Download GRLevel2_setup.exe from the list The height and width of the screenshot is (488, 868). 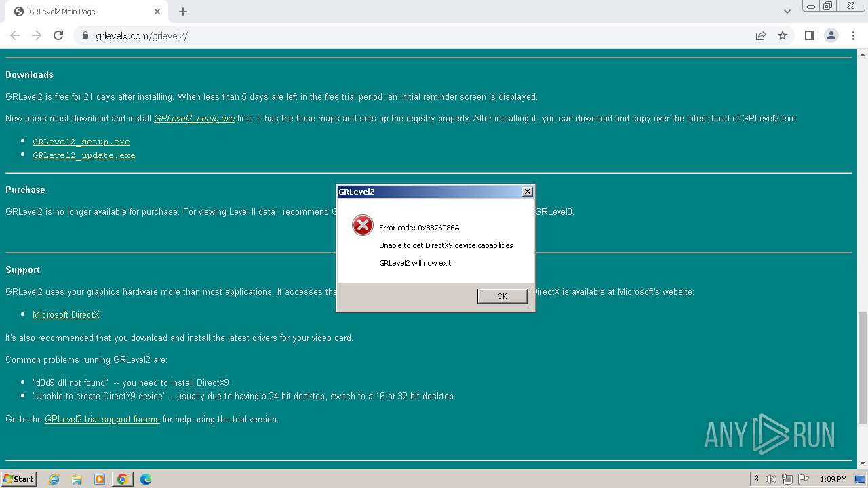point(81,142)
